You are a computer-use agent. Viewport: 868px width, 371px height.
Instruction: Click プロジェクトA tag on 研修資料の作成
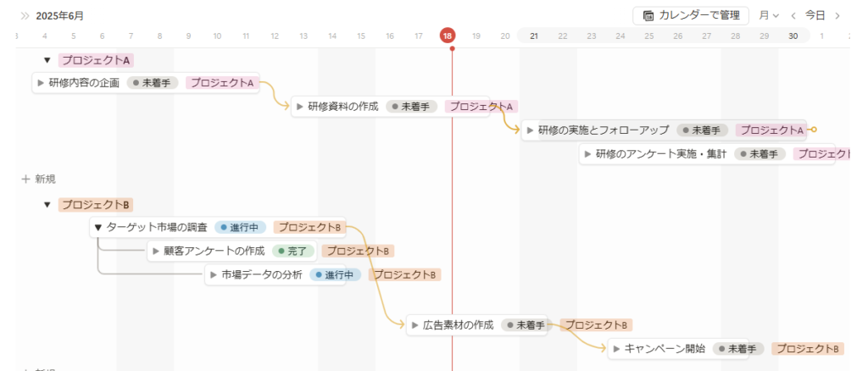(x=481, y=107)
